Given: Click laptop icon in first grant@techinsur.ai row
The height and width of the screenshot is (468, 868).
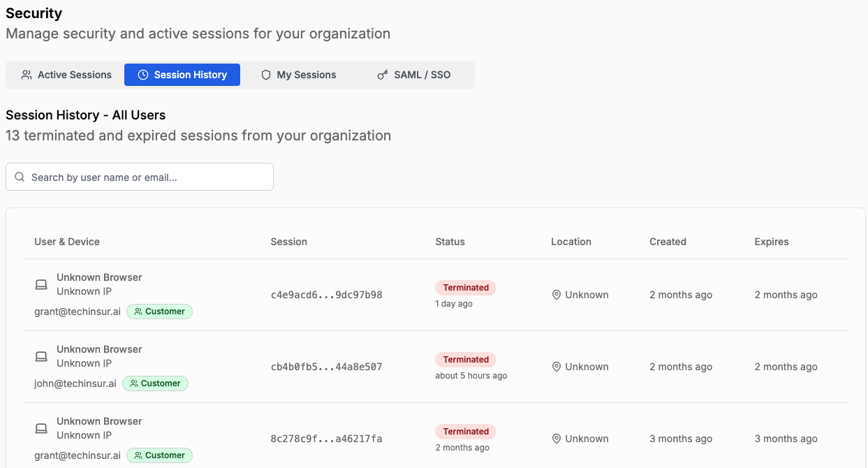Looking at the screenshot, I should coord(41,284).
